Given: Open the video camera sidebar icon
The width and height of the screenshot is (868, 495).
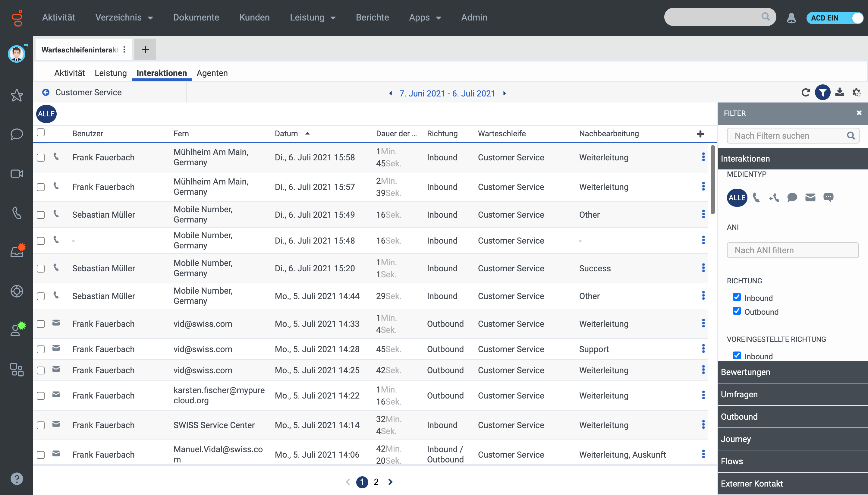Looking at the screenshot, I should coord(17,174).
